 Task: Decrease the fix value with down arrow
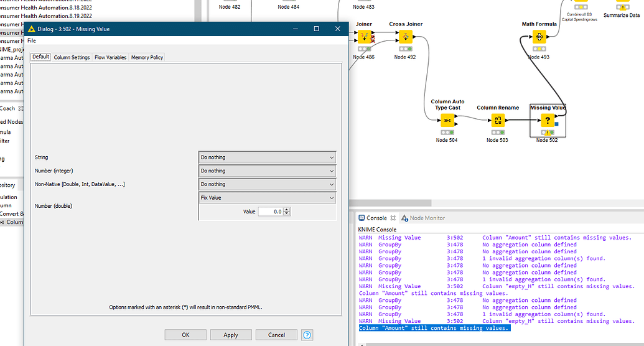(x=287, y=213)
